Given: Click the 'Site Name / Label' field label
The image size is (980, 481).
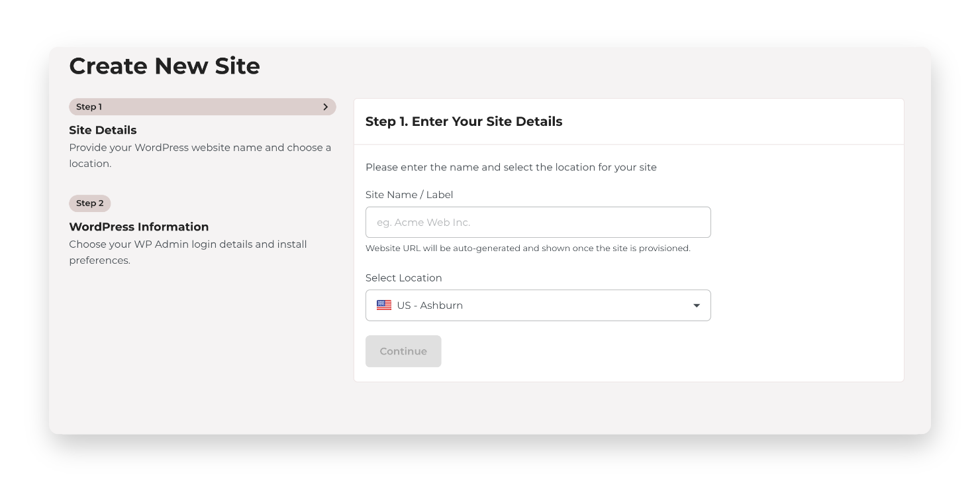Looking at the screenshot, I should point(409,195).
